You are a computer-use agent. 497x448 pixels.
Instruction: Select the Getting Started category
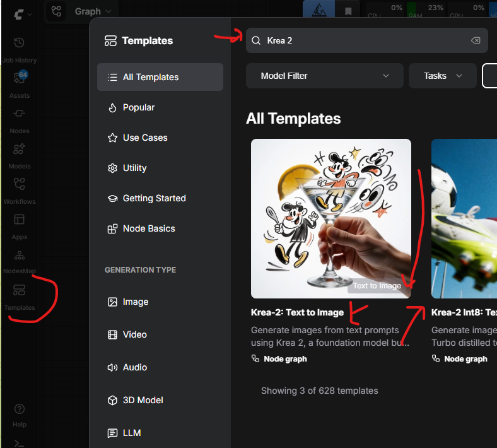click(160, 198)
